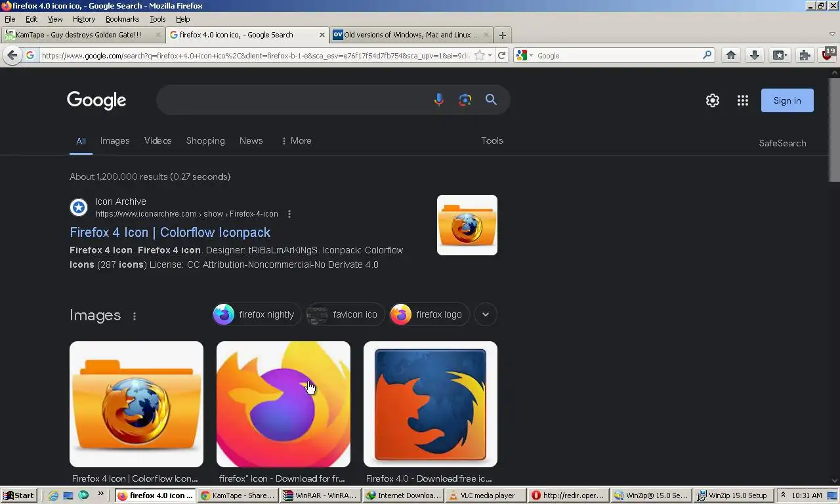Start a voice search with the microphone
Viewport: 840px width, 504px height.
point(439,100)
